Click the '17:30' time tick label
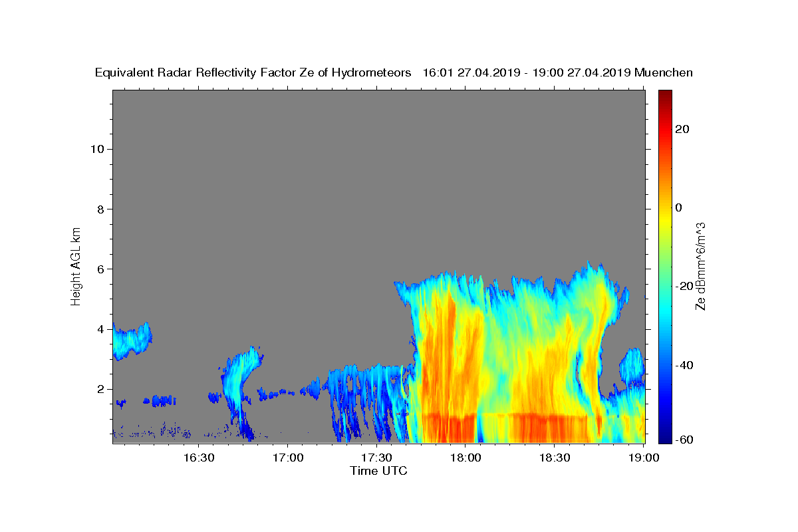This screenshot has height=532, width=798. 376,458
